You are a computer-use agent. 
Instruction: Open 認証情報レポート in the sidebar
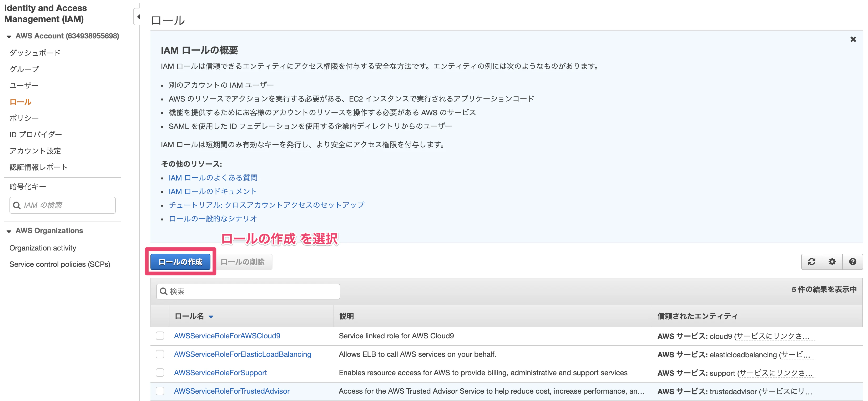38,167
